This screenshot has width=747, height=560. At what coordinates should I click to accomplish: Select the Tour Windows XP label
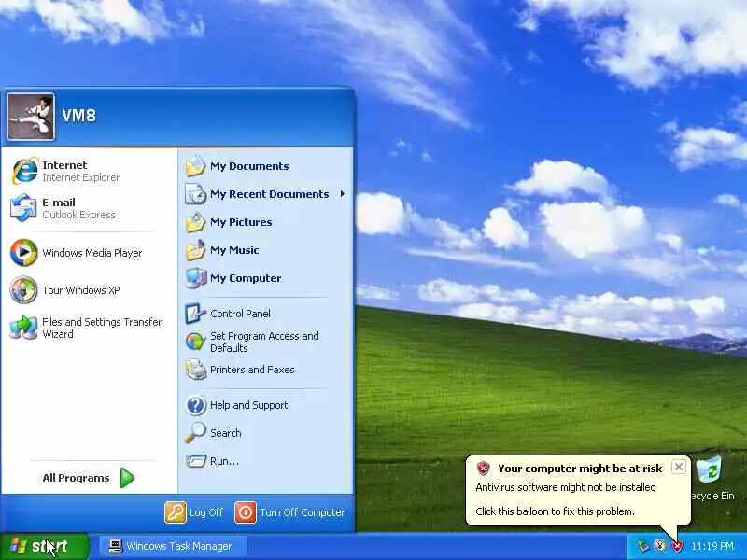(x=81, y=290)
